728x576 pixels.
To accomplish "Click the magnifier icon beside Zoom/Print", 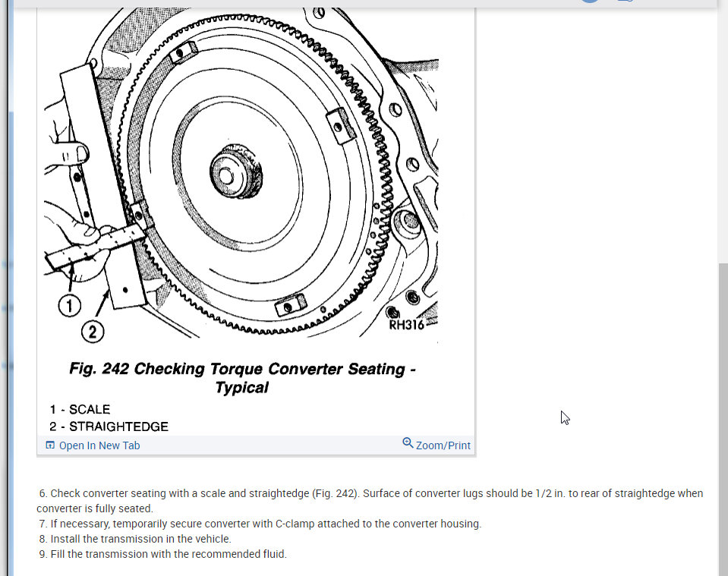I will (x=408, y=442).
